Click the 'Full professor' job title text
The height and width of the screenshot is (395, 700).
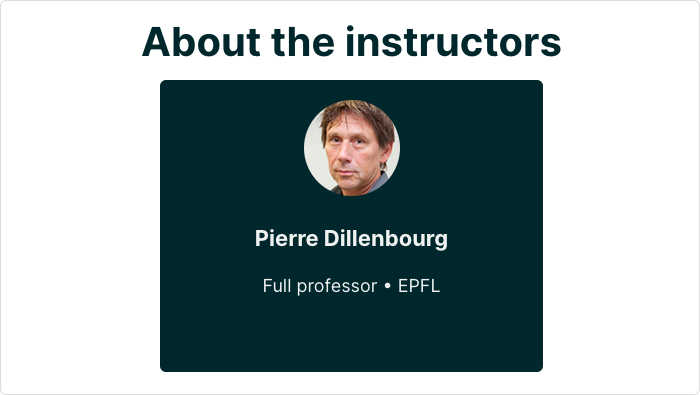coord(320,286)
